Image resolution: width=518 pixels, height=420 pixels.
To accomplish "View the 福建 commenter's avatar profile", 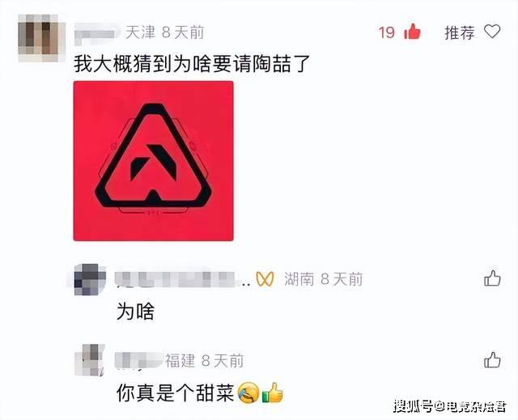I will coord(90,360).
